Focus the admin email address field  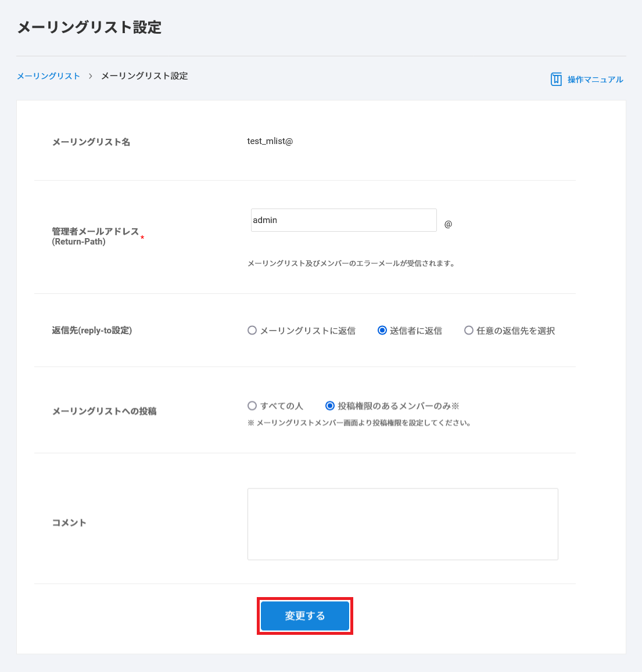(343, 220)
